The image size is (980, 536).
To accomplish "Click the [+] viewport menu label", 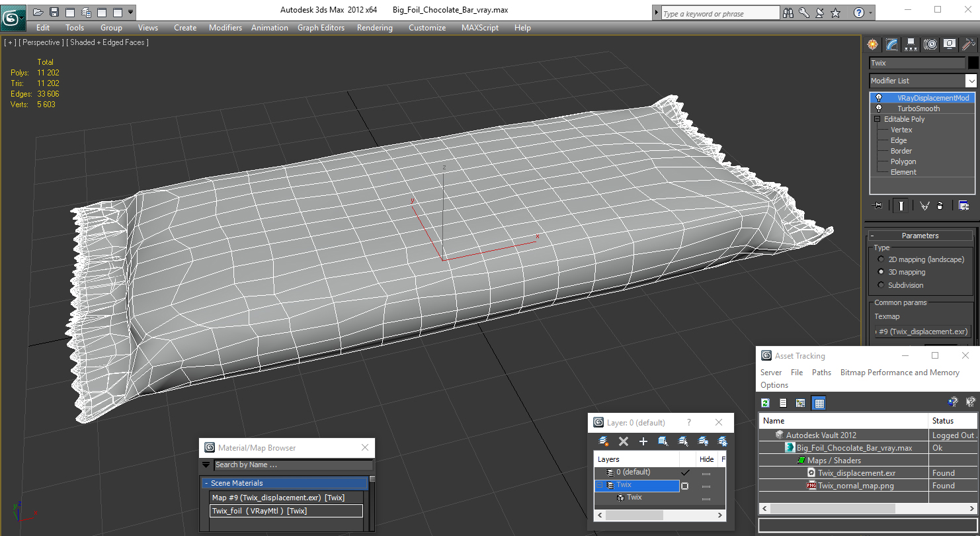I will coord(10,42).
